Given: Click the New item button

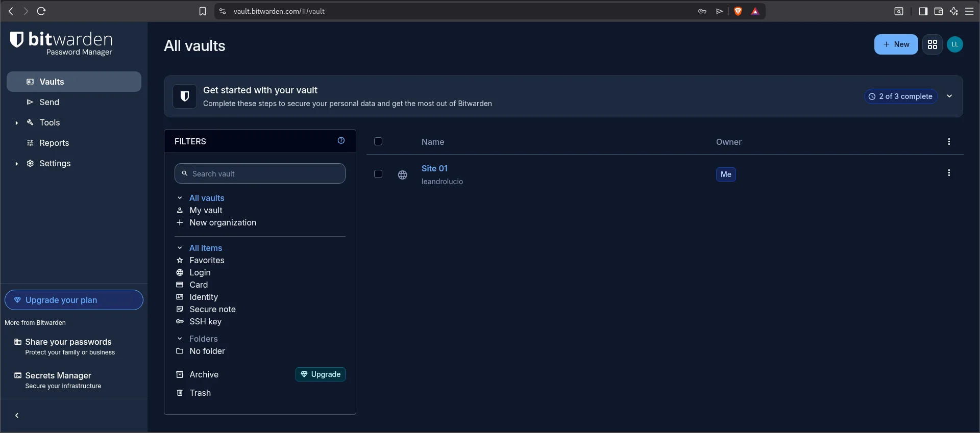Looking at the screenshot, I should [896, 44].
